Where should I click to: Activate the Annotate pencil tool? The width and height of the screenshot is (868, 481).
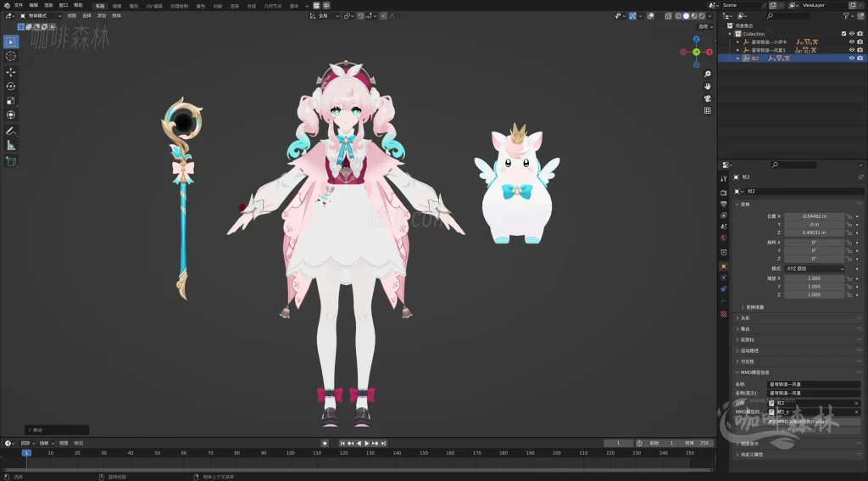click(10, 131)
